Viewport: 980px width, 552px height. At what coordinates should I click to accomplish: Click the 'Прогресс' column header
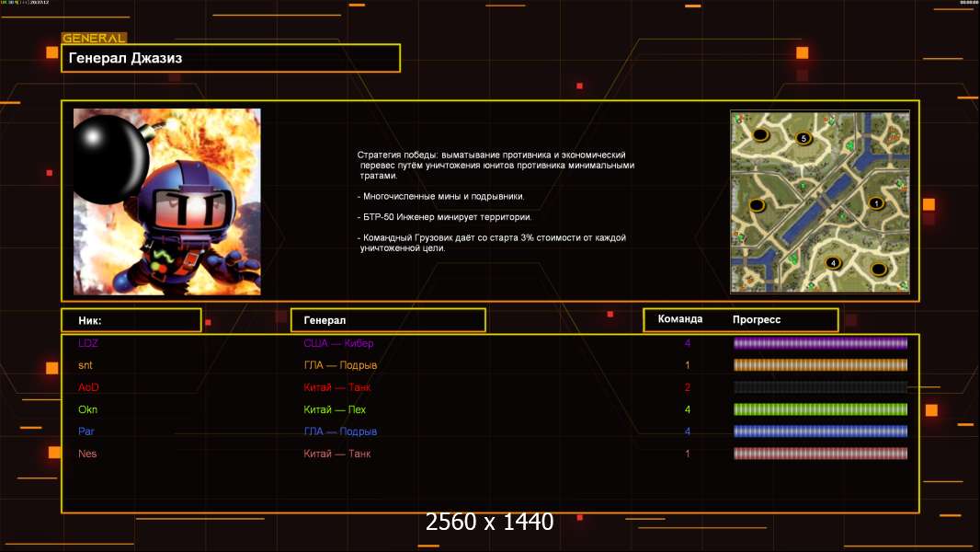point(757,319)
